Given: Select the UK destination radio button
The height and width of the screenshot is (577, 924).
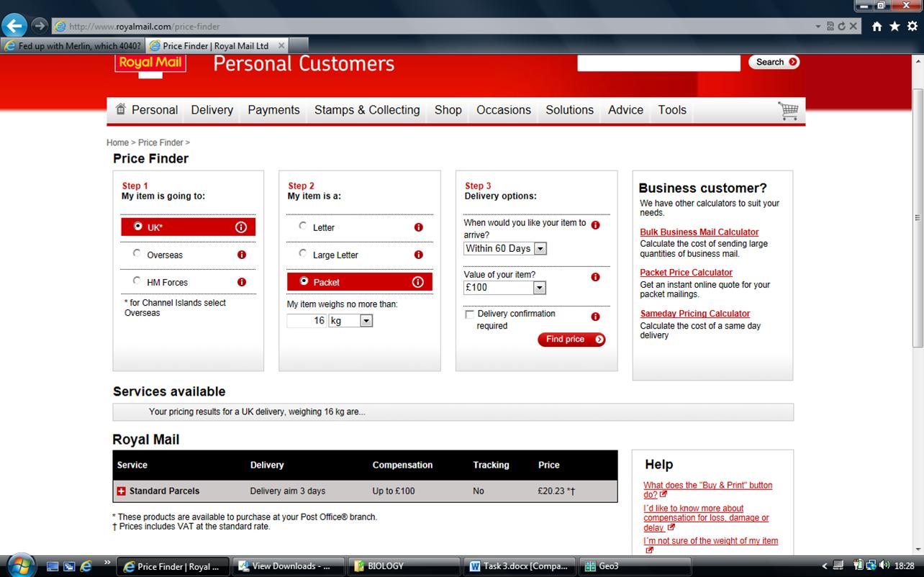Looking at the screenshot, I should coord(137,226).
